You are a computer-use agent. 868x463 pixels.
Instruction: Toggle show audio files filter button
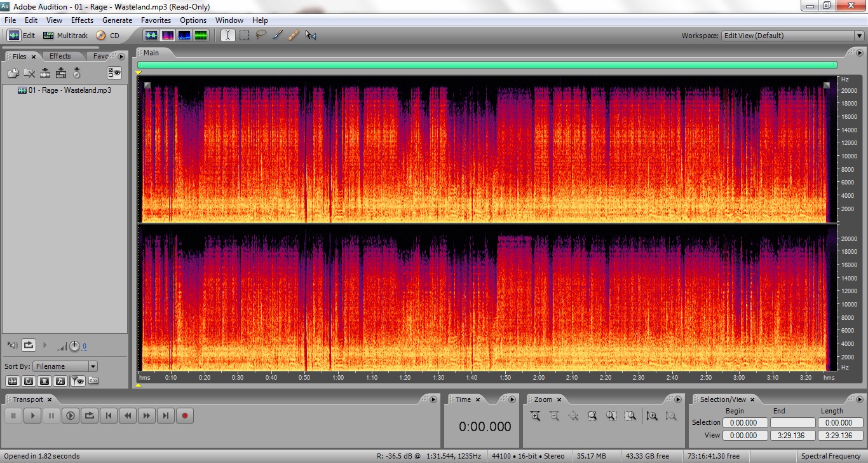click(x=13, y=381)
